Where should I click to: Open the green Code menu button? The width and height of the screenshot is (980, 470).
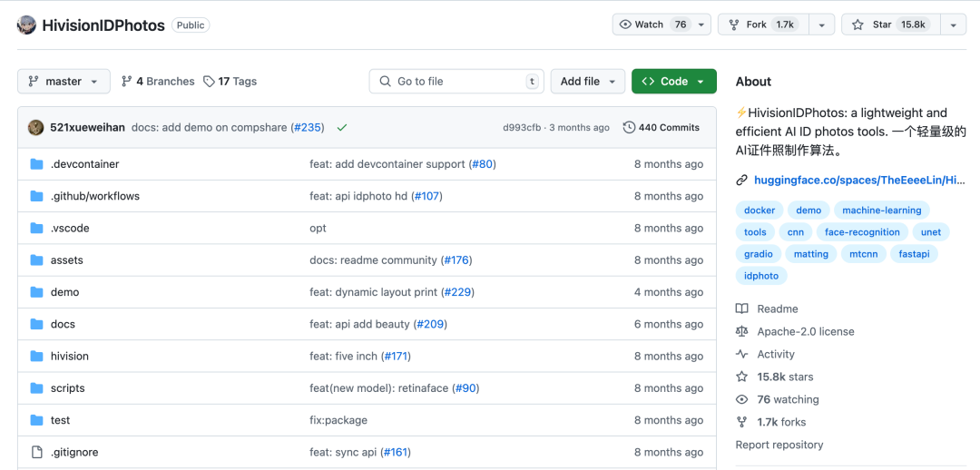[x=673, y=82]
